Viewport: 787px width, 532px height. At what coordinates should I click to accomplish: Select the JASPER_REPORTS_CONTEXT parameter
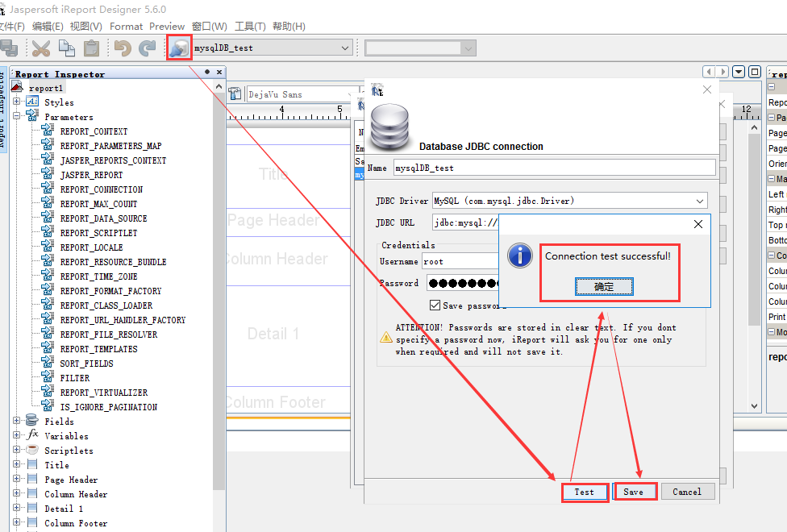click(114, 160)
